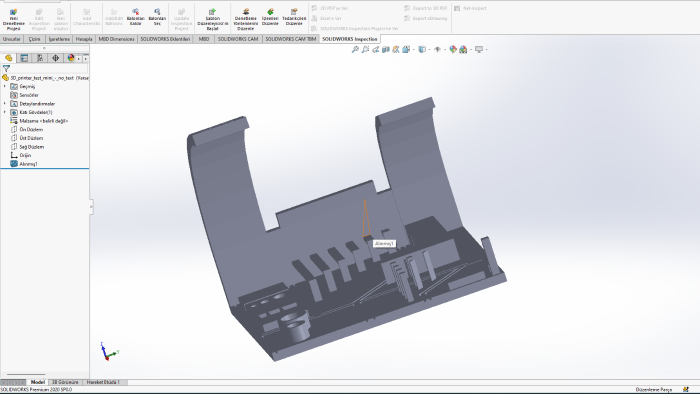The image size is (700, 394).
Task: Open DimXpertManager panel tab
Action: point(55,58)
